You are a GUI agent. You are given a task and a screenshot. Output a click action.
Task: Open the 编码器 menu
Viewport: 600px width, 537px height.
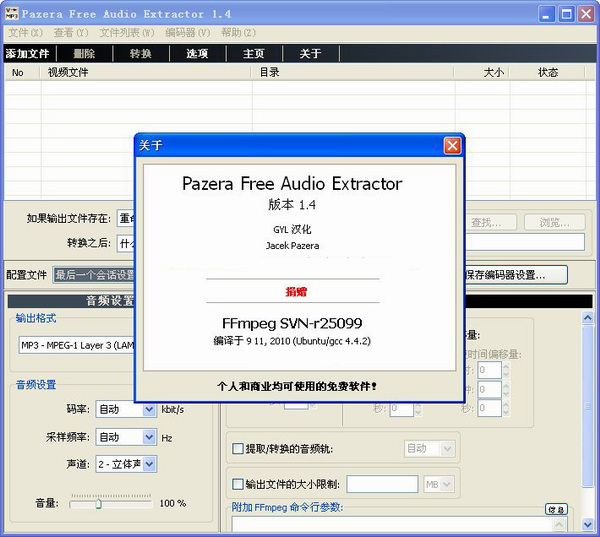(x=188, y=33)
